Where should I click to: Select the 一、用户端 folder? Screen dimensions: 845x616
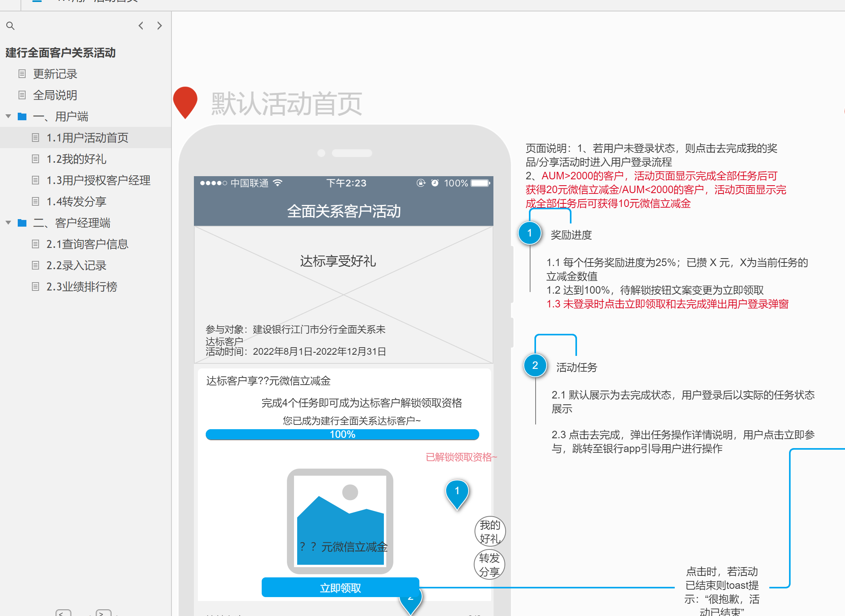[60, 116]
